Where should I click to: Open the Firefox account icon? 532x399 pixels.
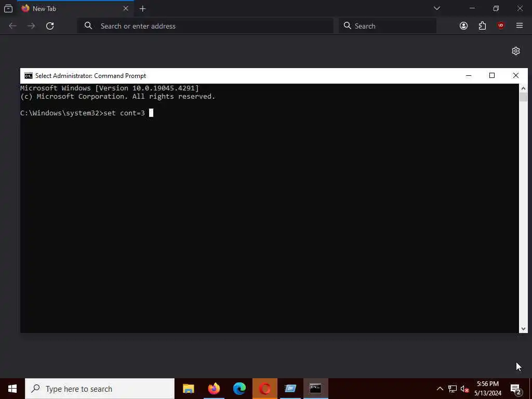click(463, 26)
